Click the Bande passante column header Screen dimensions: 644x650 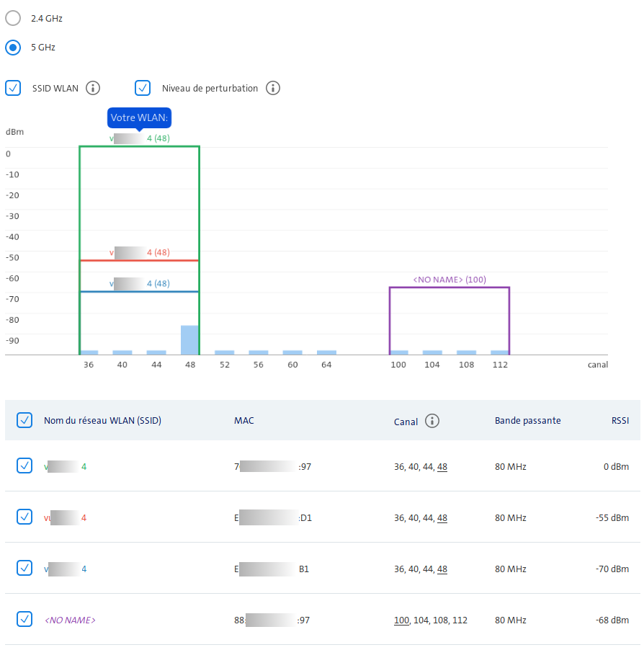[x=527, y=420]
